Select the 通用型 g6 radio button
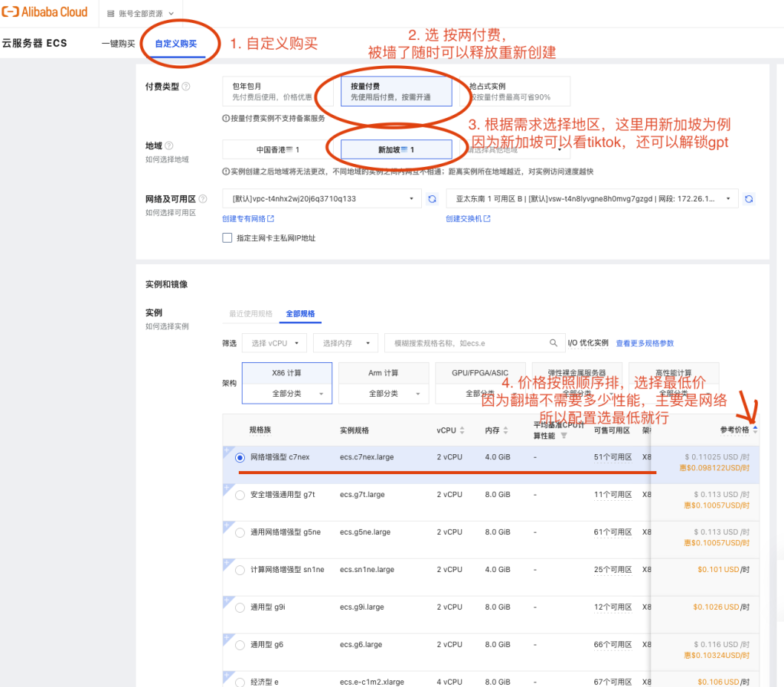This screenshot has height=687, width=784. (x=240, y=645)
